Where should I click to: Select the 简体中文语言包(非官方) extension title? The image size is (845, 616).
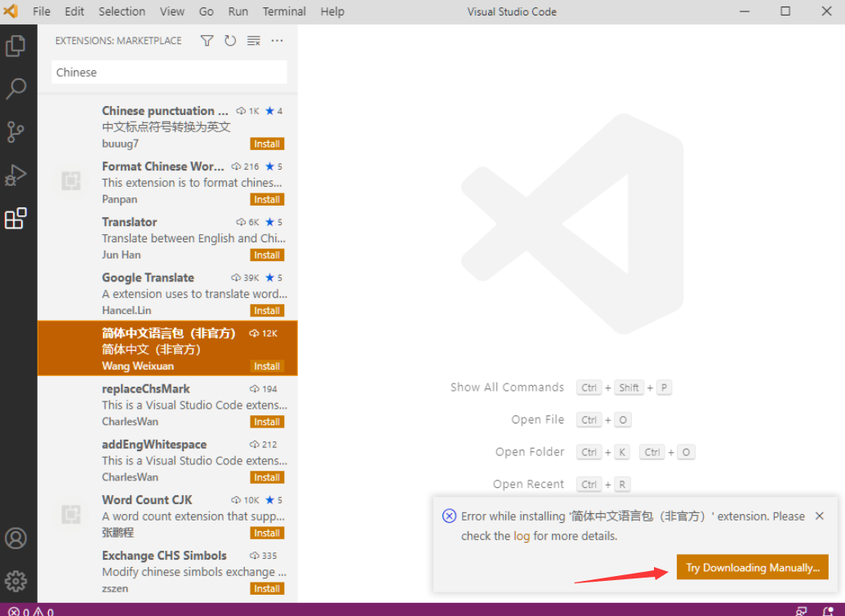[x=169, y=334]
